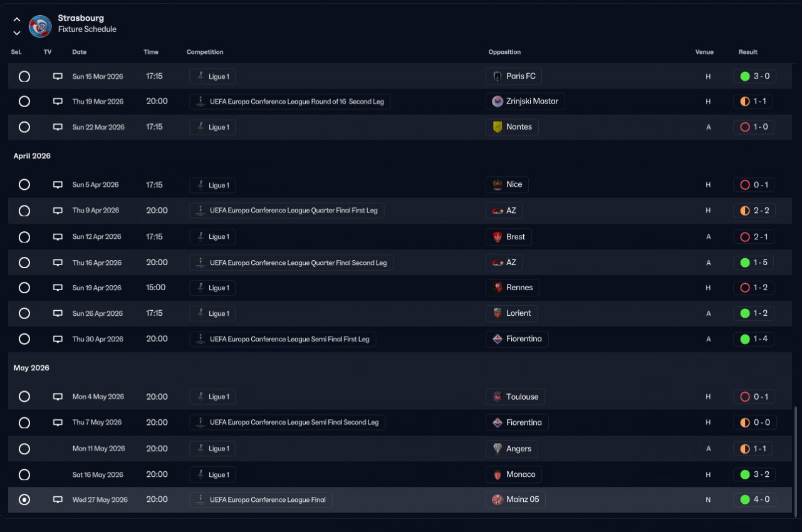Click the Strasbourg club crest

tap(40, 26)
